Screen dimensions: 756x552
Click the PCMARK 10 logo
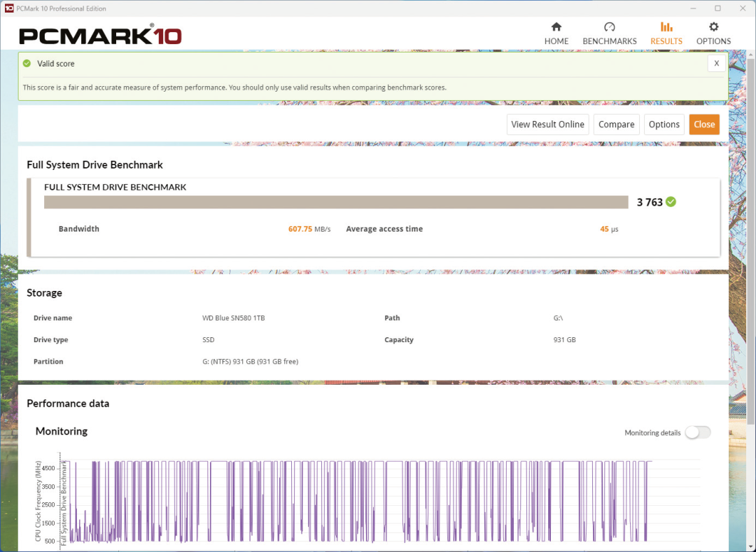100,34
